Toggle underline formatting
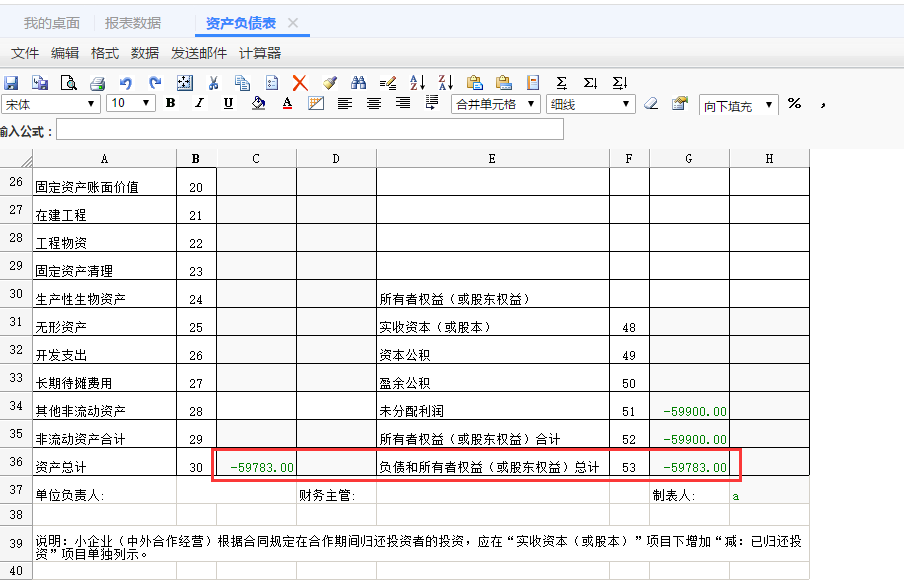Viewport: 904px width, 582px height. [228, 103]
